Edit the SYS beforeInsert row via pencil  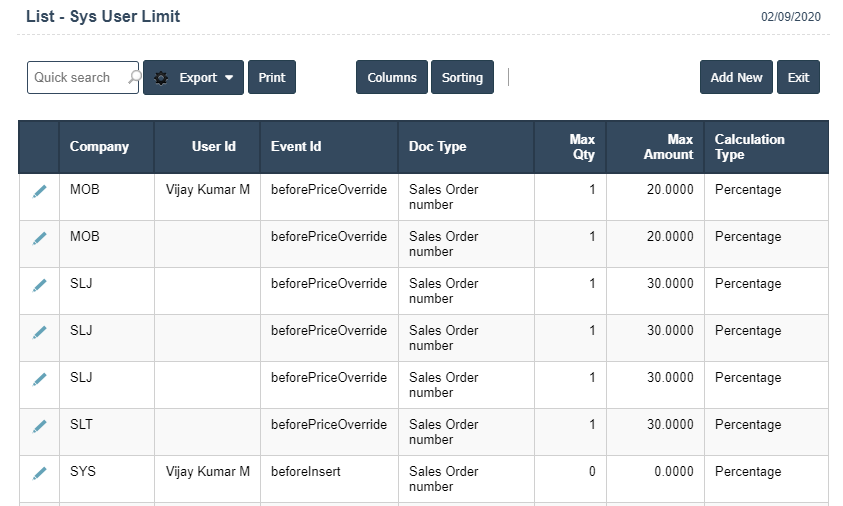(x=40, y=473)
